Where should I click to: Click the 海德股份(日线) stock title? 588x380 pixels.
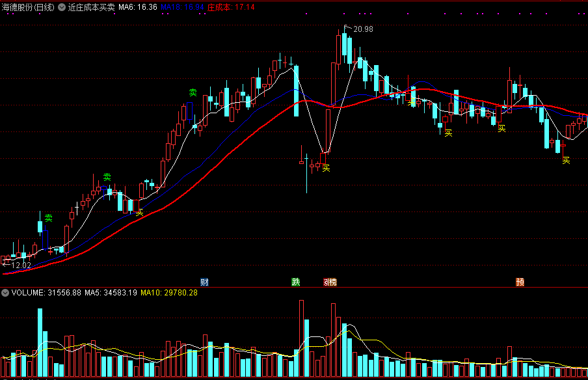(28, 7)
